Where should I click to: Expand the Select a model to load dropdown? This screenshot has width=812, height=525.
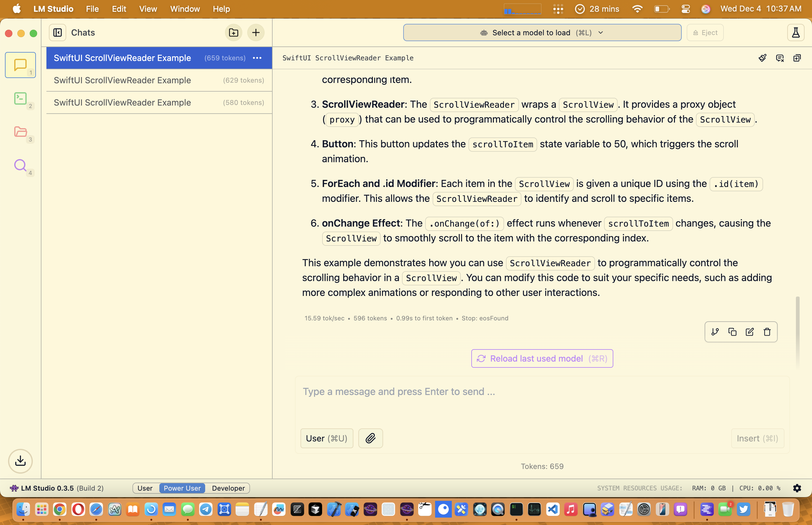pyautogui.click(x=542, y=33)
